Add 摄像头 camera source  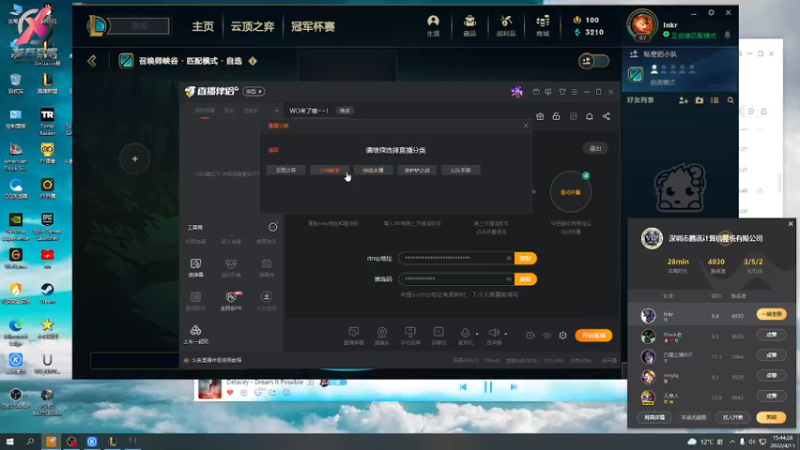coord(382,336)
